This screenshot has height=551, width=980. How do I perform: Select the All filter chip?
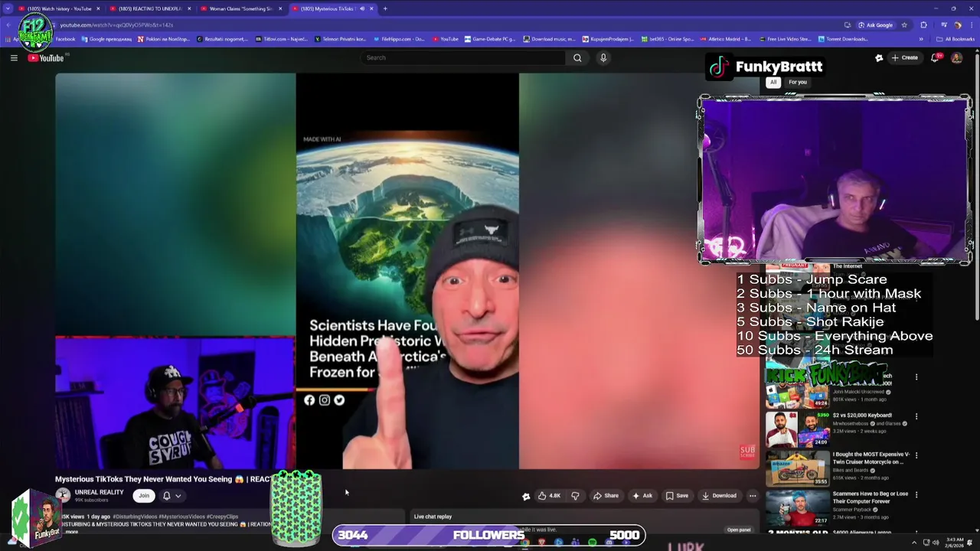point(773,82)
